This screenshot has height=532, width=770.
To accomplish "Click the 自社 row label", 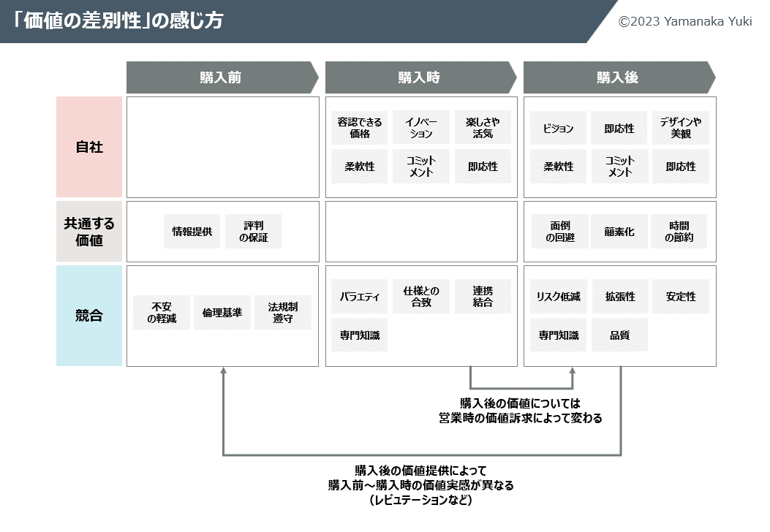I will click(x=89, y=147).
